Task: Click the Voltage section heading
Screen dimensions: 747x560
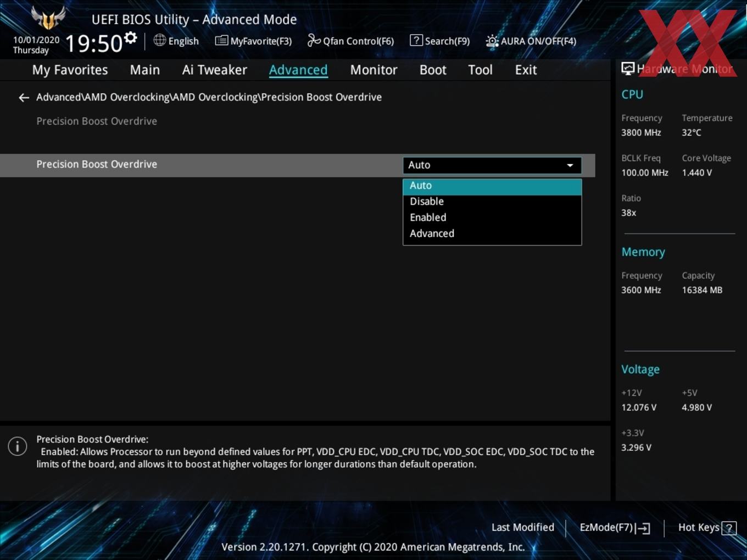Action: [x=640, y=369]
